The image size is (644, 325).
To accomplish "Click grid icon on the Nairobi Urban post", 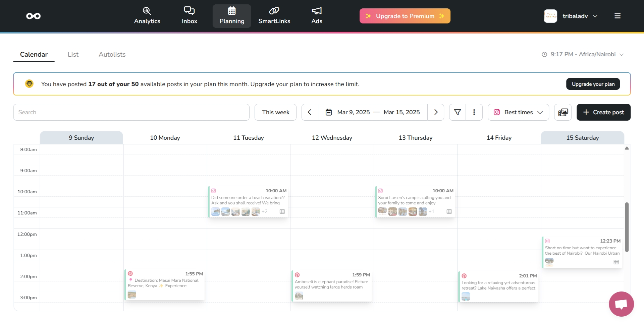I will (x=616, y=262).
